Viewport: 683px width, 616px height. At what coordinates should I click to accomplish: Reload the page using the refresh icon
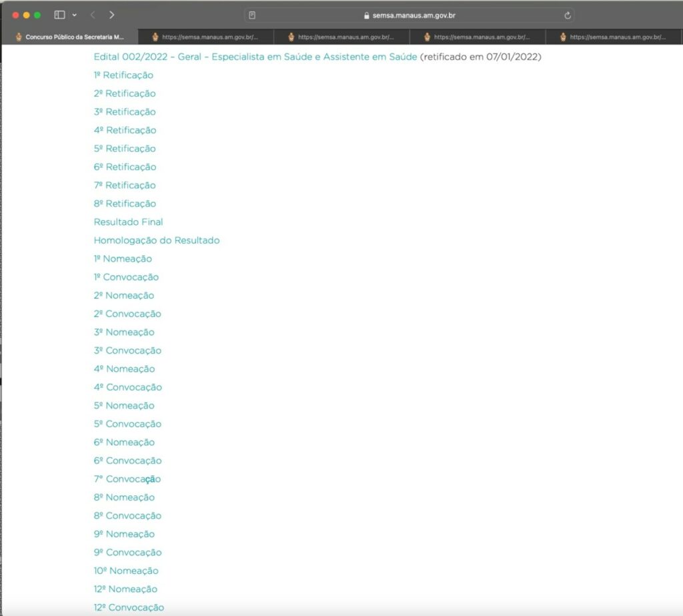568,15
